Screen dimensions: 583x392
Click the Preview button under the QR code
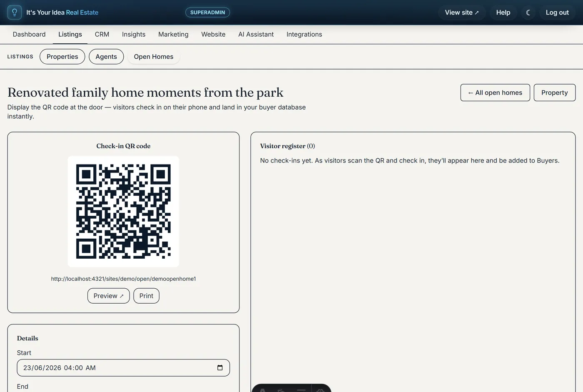point(109,296)
